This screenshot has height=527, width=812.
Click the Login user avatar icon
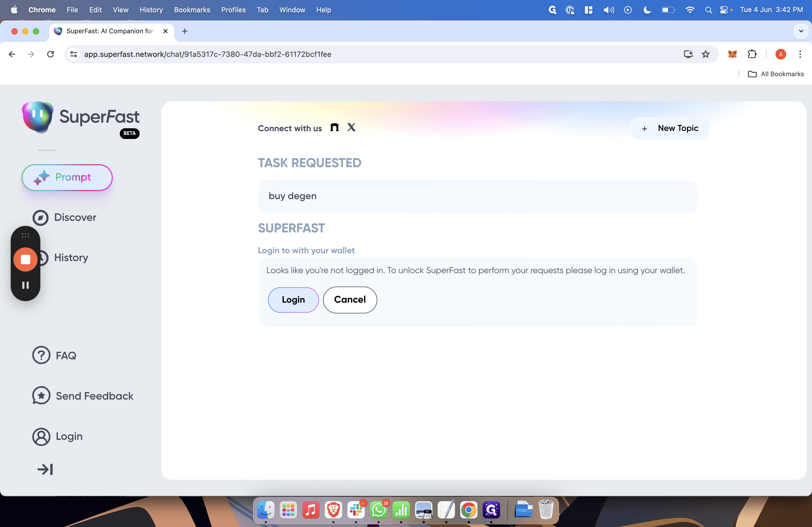tap(41, 437)
